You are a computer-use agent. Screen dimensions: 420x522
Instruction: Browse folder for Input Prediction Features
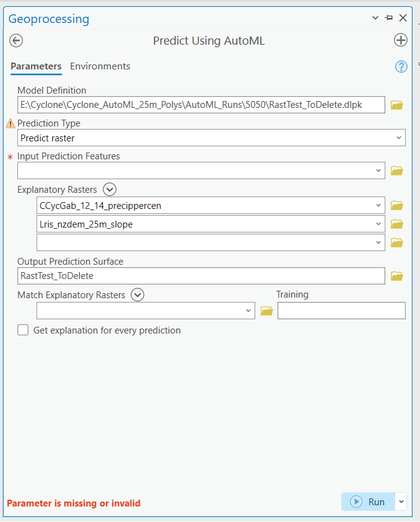(397, 170)
